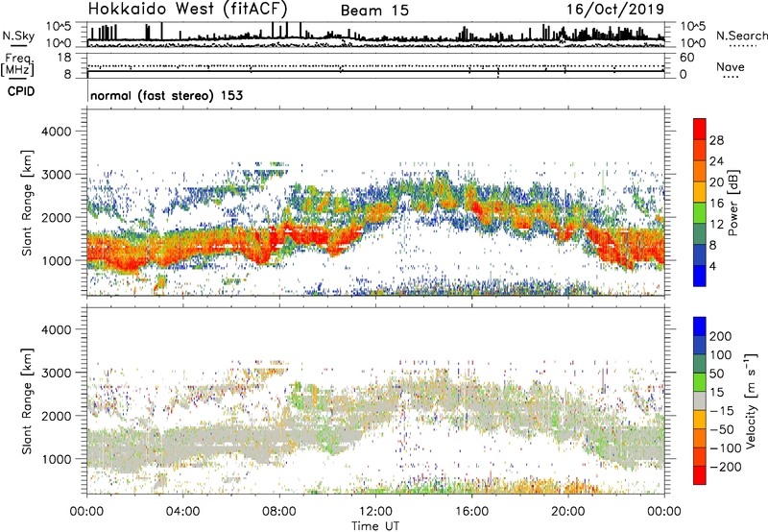
Task: Click the 'Power [dB]' color bar label
Action: coord(732,203)
